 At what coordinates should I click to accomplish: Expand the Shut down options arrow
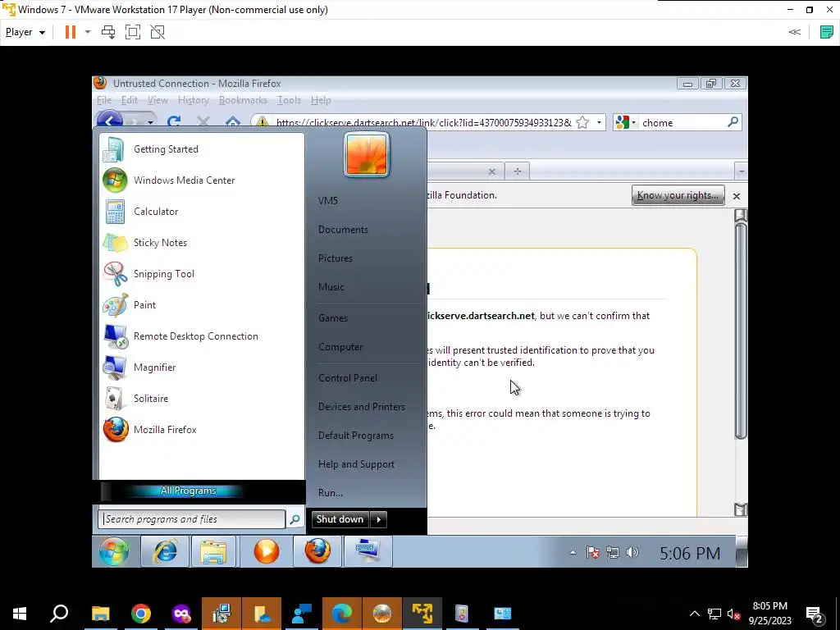[378, 519]
